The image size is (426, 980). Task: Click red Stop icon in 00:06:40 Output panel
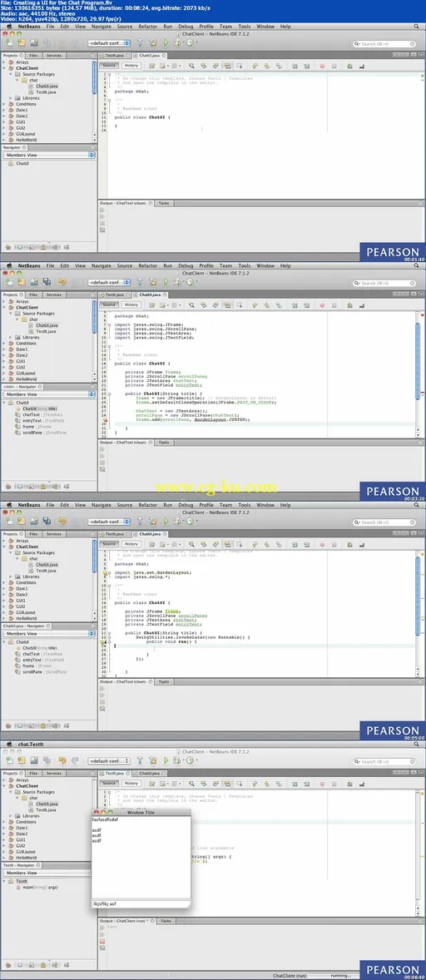click(102, 941)
